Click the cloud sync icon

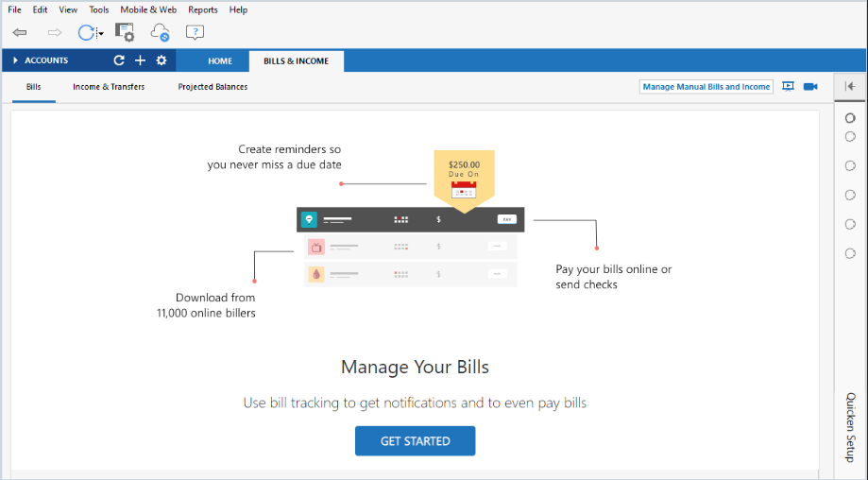pyautogui.click(x=160, y=32)
